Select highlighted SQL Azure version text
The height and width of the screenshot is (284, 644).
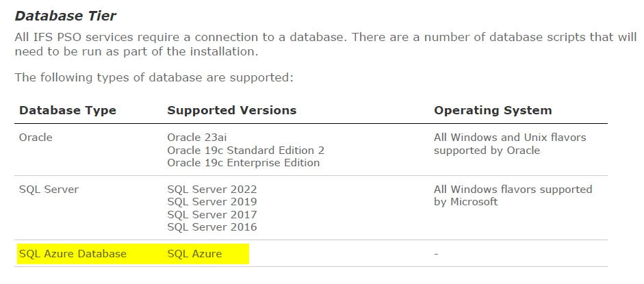(194, 254)
